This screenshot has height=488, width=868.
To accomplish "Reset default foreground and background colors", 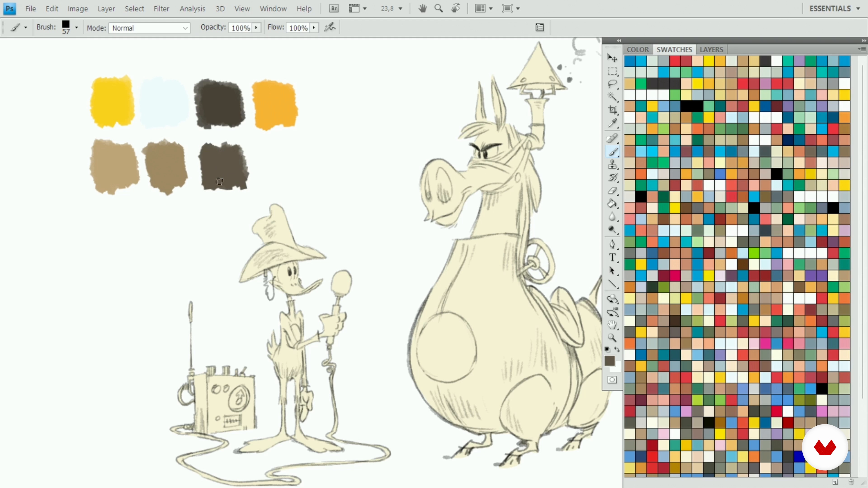I will click(607, 349).
